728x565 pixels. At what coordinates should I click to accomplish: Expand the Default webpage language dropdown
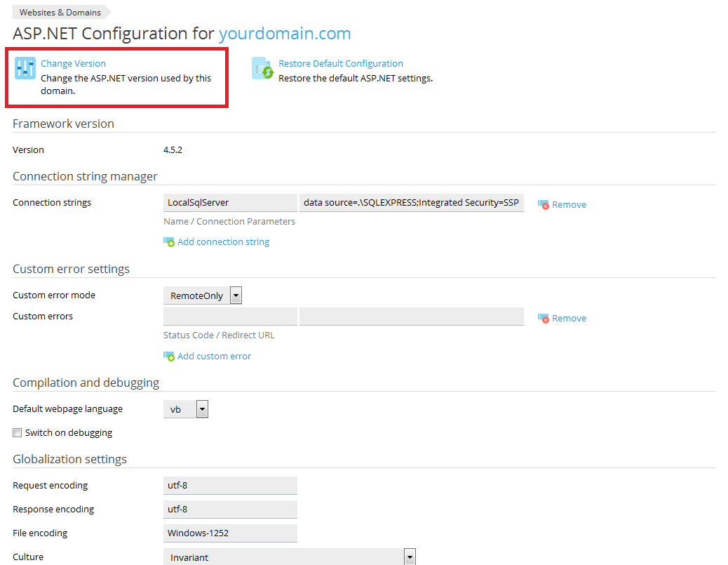click(186, 409)
